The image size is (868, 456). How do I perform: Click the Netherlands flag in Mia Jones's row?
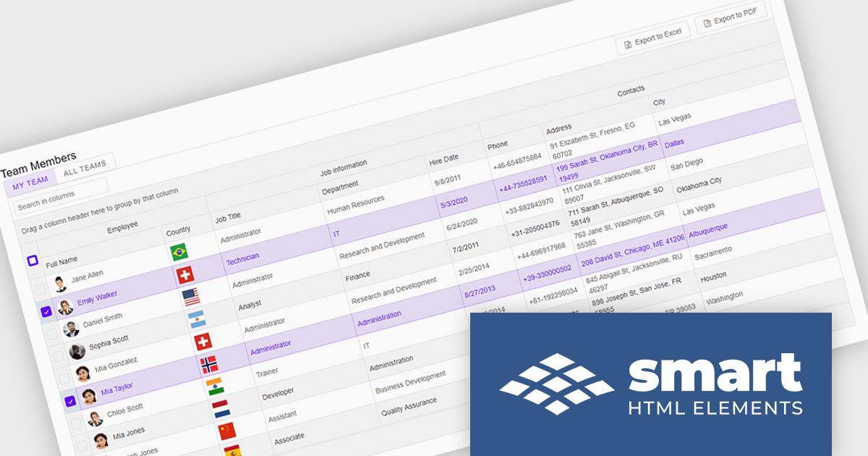[221, 408]
